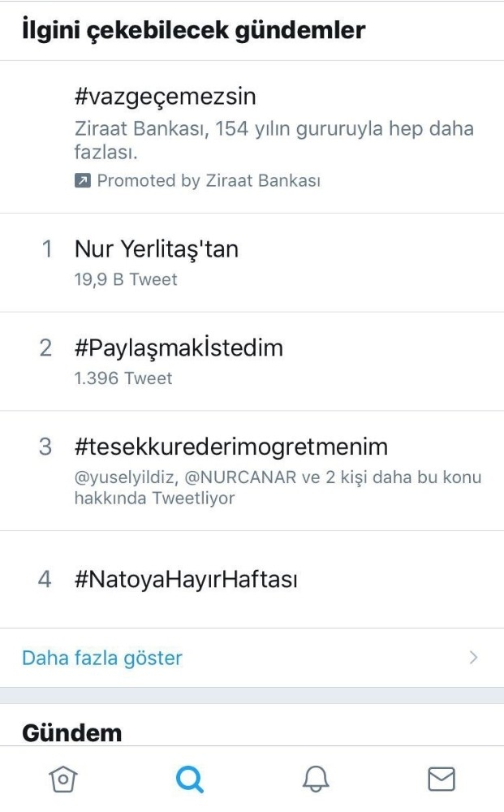Viewport: 504px width, 812px height.
Task: Open the Nur Yerlitaş'tan trending topic
Action: click(157, 249)
